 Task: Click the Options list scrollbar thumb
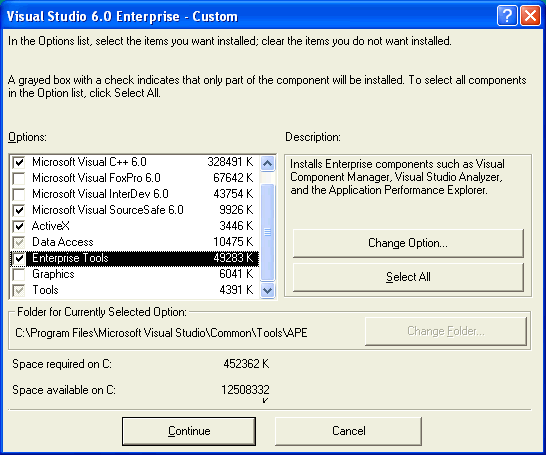pos(267,232)
